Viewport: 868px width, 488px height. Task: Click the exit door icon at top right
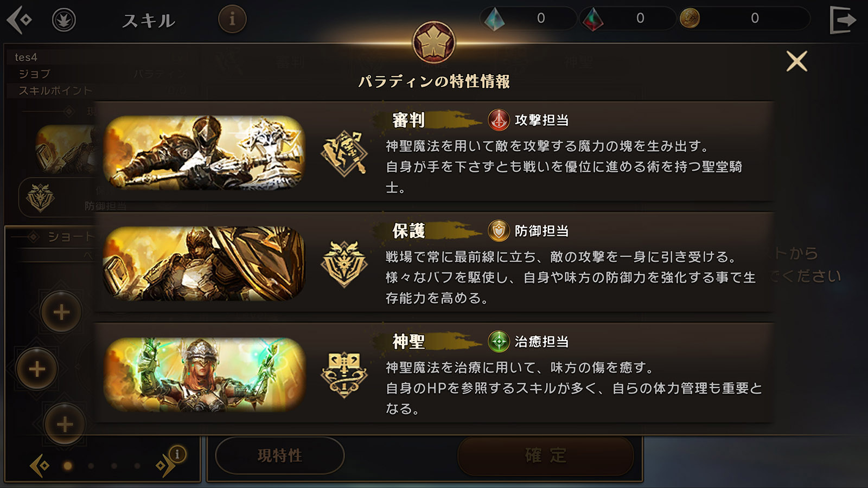843,20
